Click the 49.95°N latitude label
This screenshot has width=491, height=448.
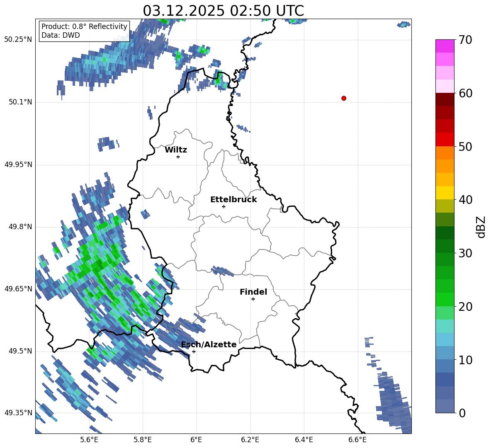pos(18,165)
